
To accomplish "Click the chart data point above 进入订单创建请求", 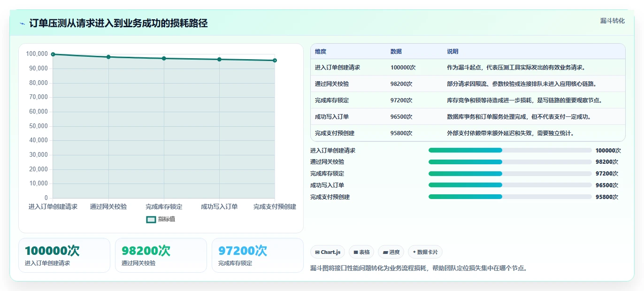I will pyautogui.click(x=53, y=54).
